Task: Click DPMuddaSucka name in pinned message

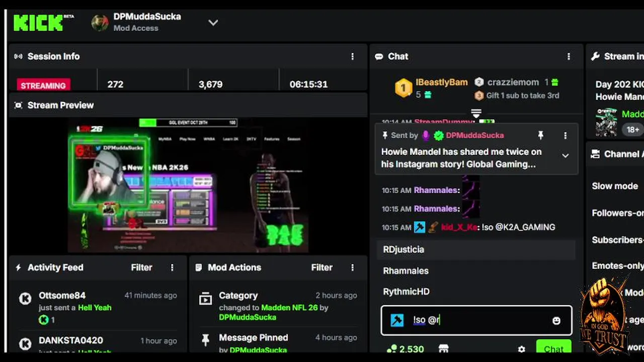Action: pos(474,135)
